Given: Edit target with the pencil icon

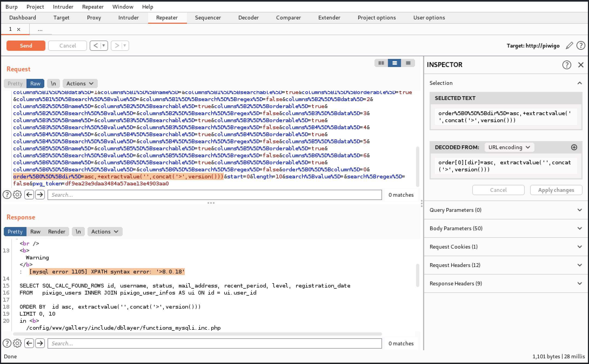Looking at the screenshot, I should point(569,46).
